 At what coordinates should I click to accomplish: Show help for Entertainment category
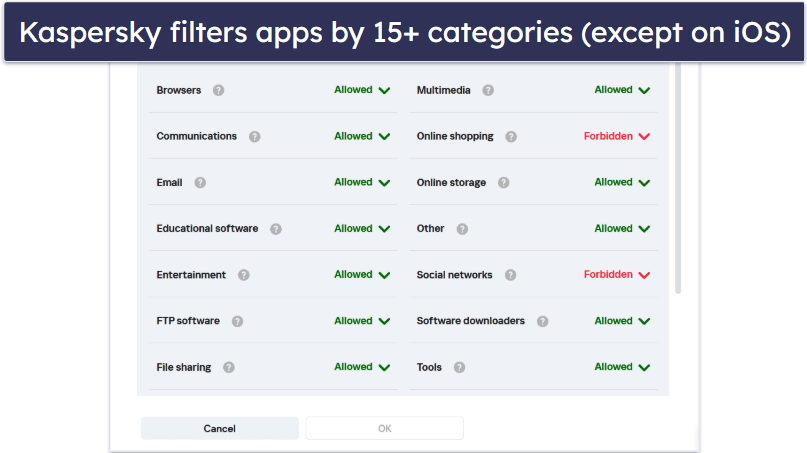tap(243, 275)
